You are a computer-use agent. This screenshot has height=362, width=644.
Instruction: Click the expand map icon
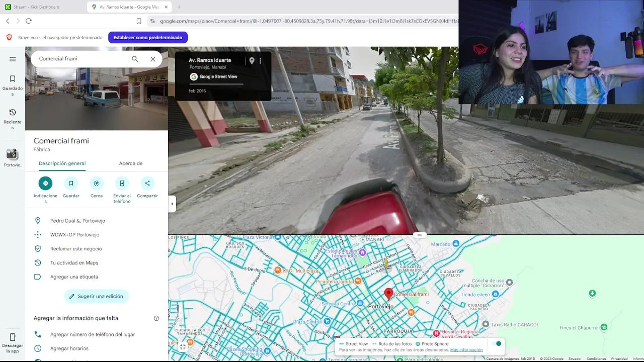click(183, 346)
